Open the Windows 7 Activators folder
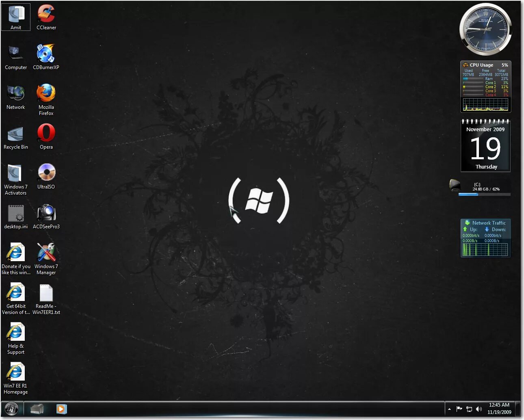Image resolution: width=524 pixels, height=420 pixels. pos(16,179)
